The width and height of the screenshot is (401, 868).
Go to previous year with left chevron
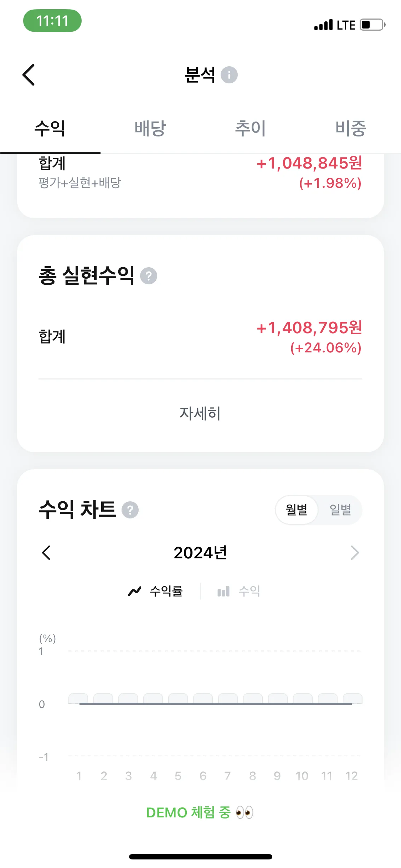pyautogui.click(x=46, y=553)
